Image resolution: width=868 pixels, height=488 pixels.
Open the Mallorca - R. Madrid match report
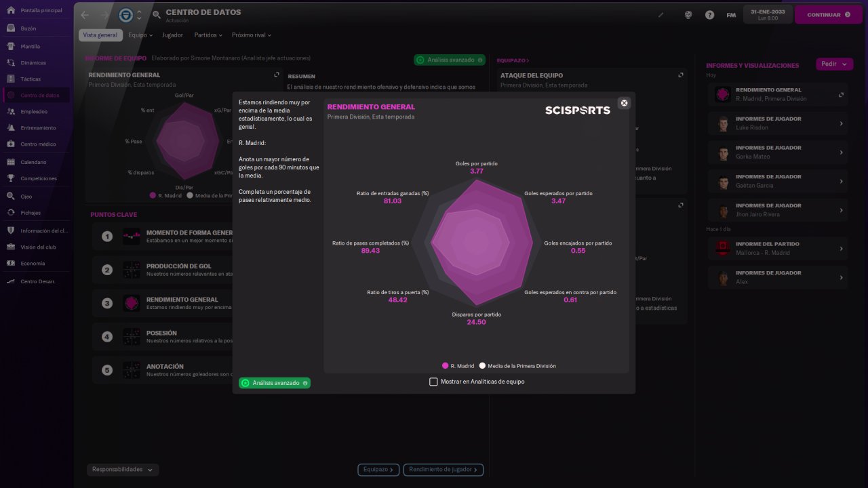click(778, 249)
